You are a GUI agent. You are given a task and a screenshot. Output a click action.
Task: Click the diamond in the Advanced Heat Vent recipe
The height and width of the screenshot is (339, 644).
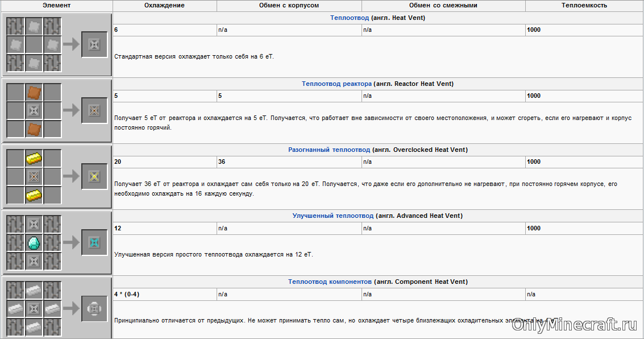tap(34, 243)
